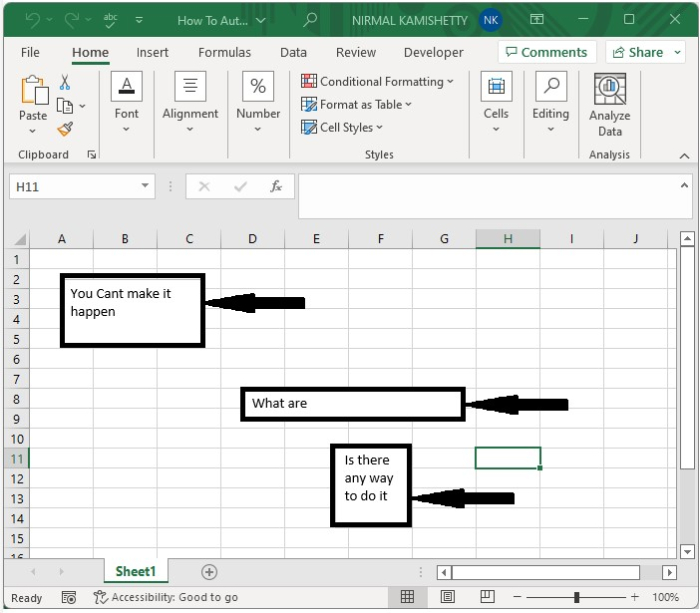Click the Paste clipboard icon
This screenshot has width=700, height=613.
click(34, 90)
